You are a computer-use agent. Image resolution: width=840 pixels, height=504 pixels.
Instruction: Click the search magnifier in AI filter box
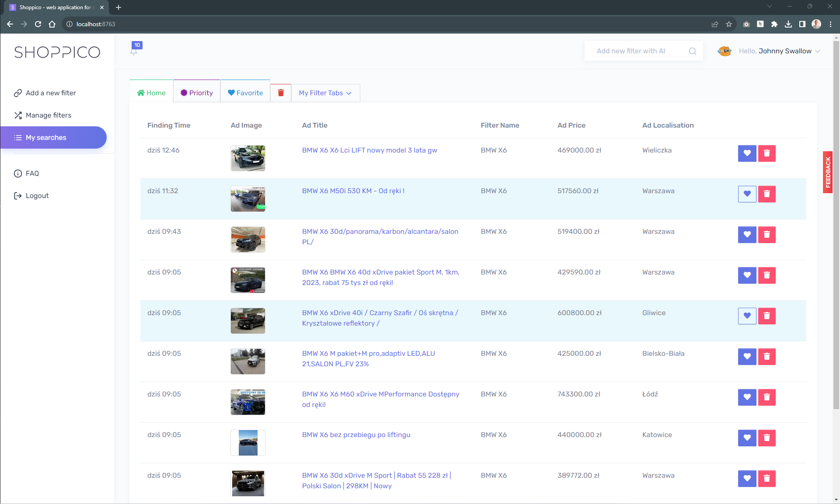[x=693, y=51]
